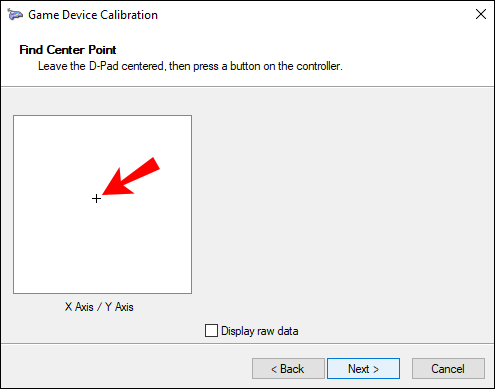495x389 pixels.
Task: Close the Game Device Calibration window
Action: coord(481,14)
